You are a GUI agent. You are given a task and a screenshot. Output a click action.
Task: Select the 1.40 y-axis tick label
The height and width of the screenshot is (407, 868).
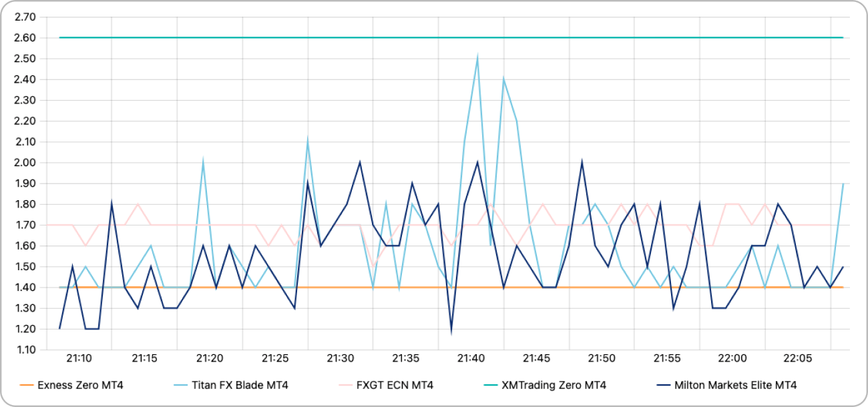click(25, 287)
